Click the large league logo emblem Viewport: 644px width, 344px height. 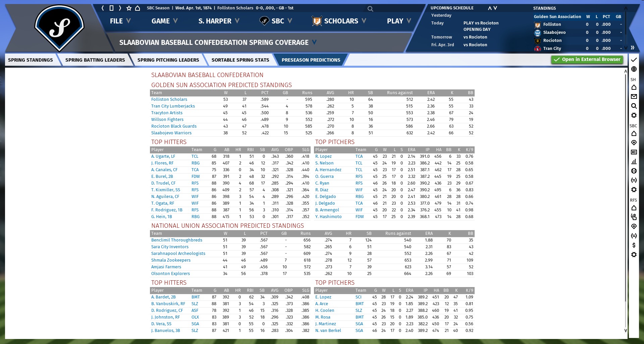point(59,27)
